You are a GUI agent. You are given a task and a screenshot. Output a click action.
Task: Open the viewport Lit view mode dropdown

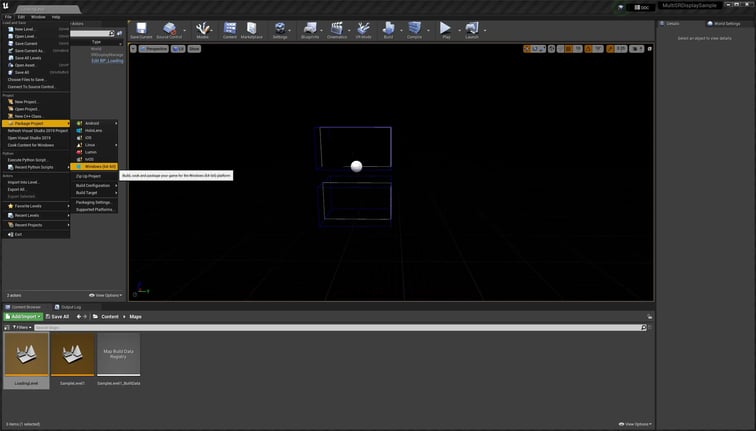point(178,49)
